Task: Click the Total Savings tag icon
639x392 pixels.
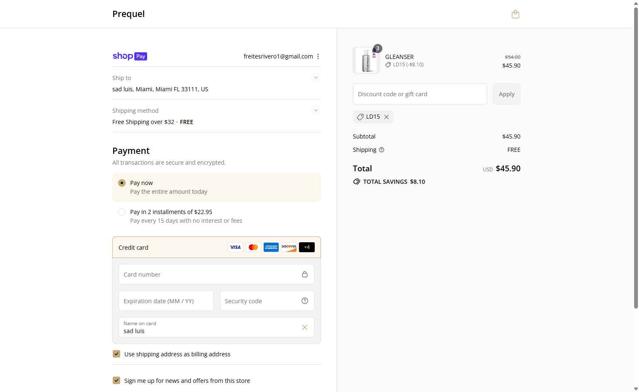Action: (x=357, y=182)
